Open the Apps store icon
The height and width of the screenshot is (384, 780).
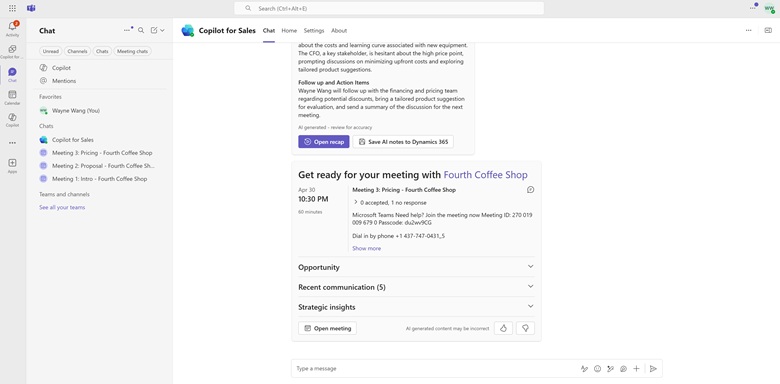point(12,166)
